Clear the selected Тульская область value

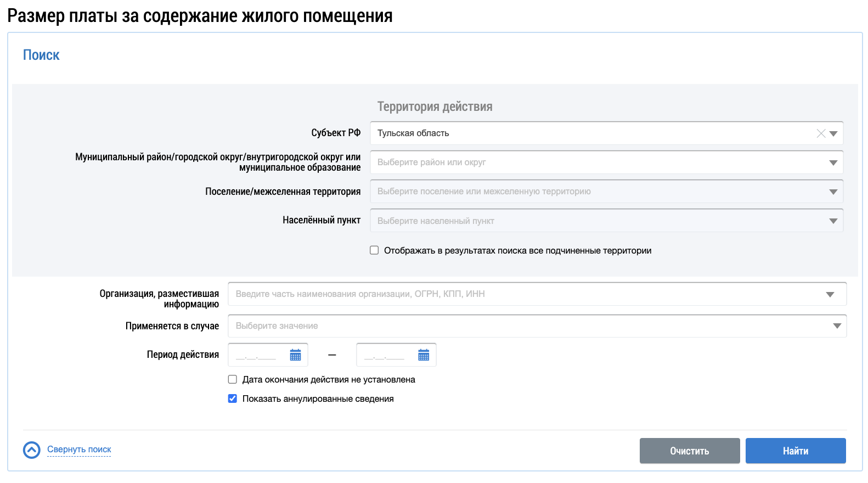tap(821, 133)
